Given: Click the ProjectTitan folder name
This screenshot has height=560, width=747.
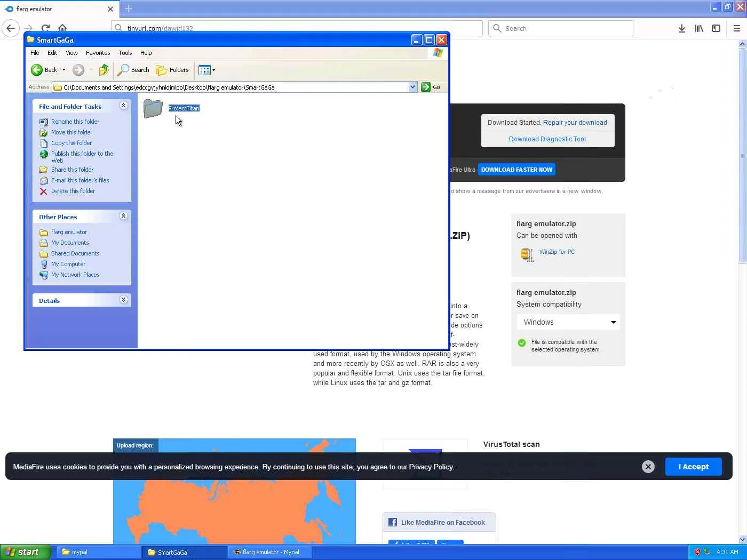Looking at the screenshot, I should [x=184, y=108].
